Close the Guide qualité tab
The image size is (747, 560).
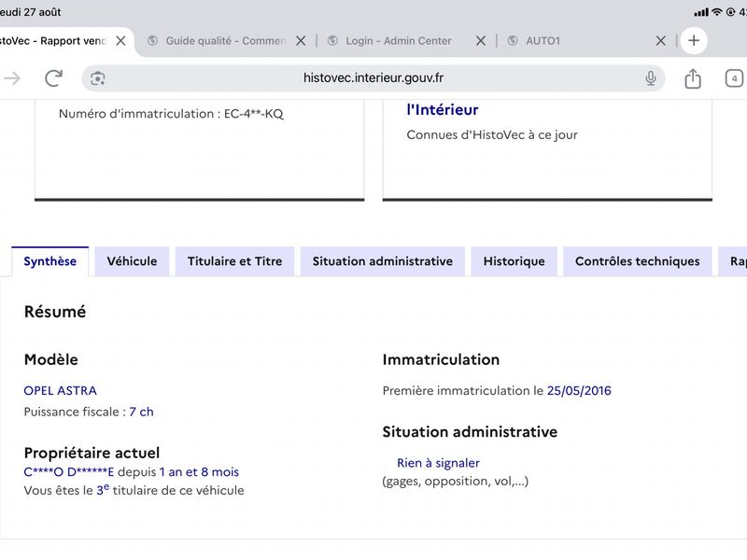[x=301, y=41]
